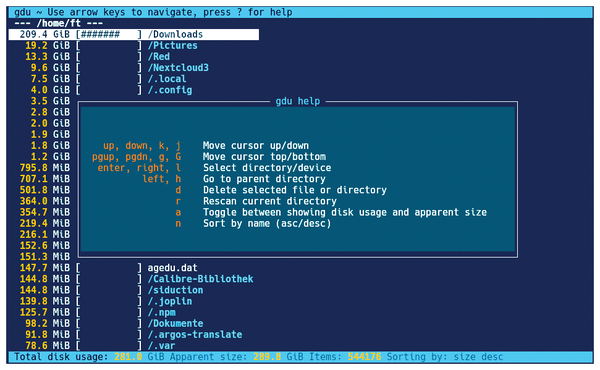Click 'Rescan current directory' help line
600x370 pixels.
click(270, 201)
